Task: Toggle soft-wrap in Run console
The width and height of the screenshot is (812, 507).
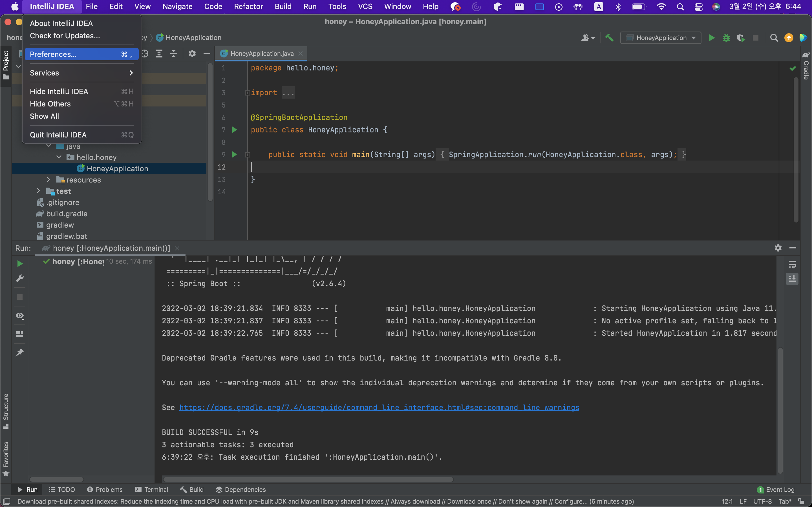Action: point(792,264)
